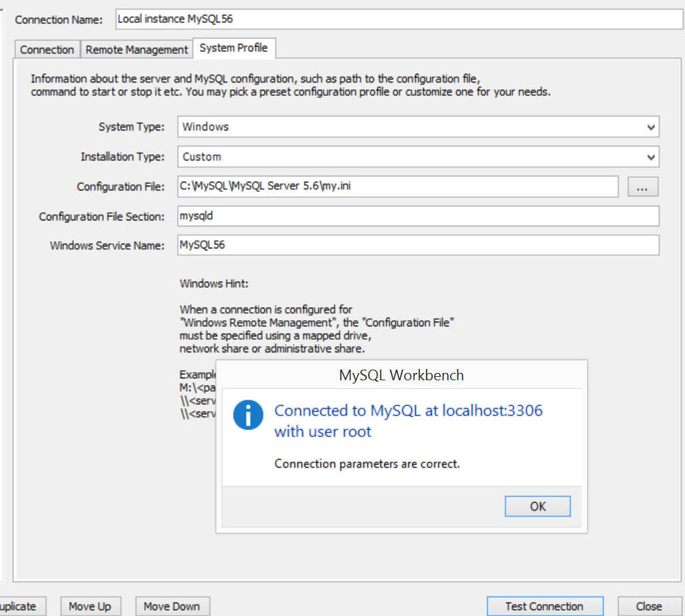
Task: Click the 'Configuration File Section:' label
Action: tap(102, 216)
